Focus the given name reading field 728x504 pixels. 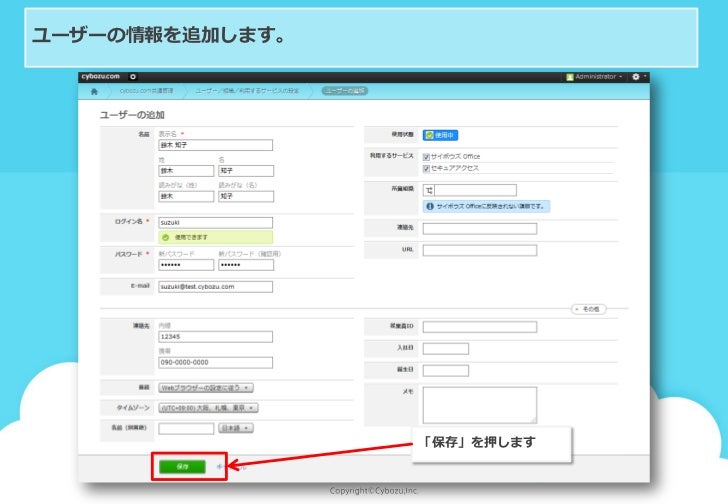point(246,196)
